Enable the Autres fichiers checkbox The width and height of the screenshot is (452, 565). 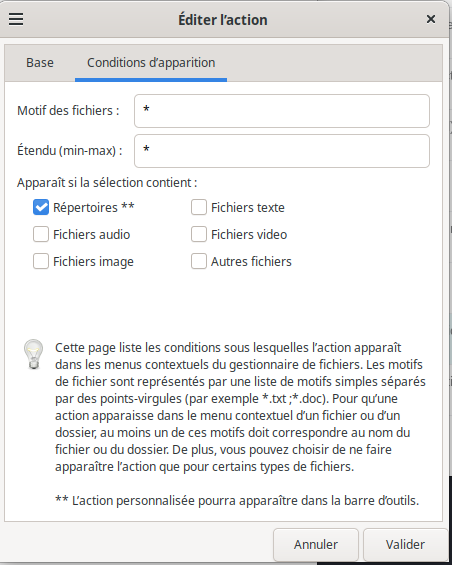[199, 261]
